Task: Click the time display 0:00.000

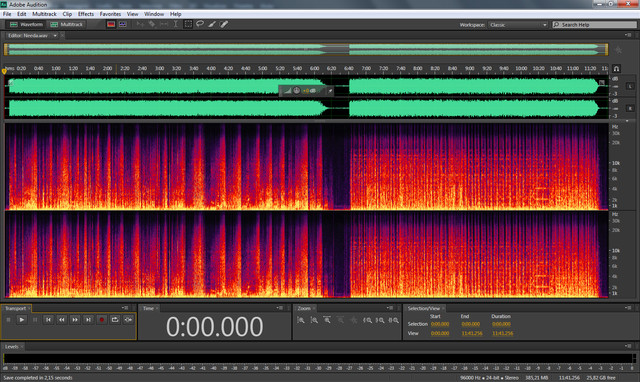Action: click(x=215, y=327)
